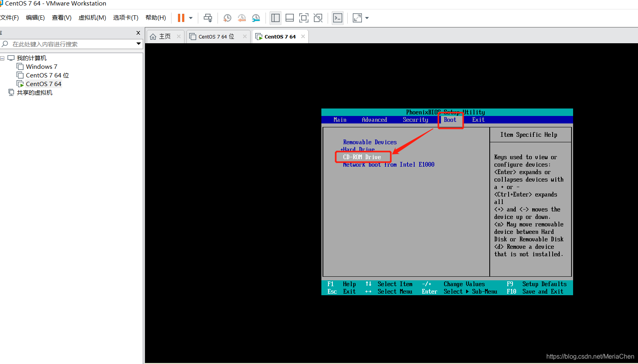This screenshot has width=638, height=364.
Task: Revert to the previous snapshot icon
Action: coord(242,18)
